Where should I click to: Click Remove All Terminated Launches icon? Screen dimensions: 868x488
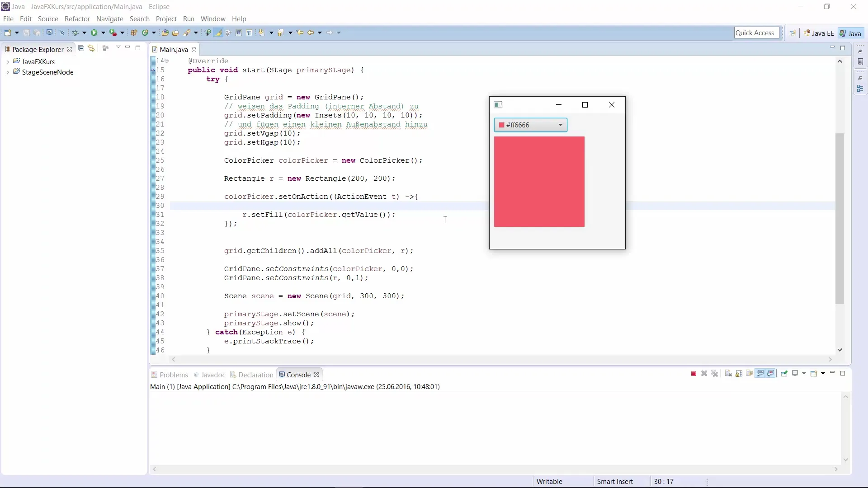coord(714,374)
